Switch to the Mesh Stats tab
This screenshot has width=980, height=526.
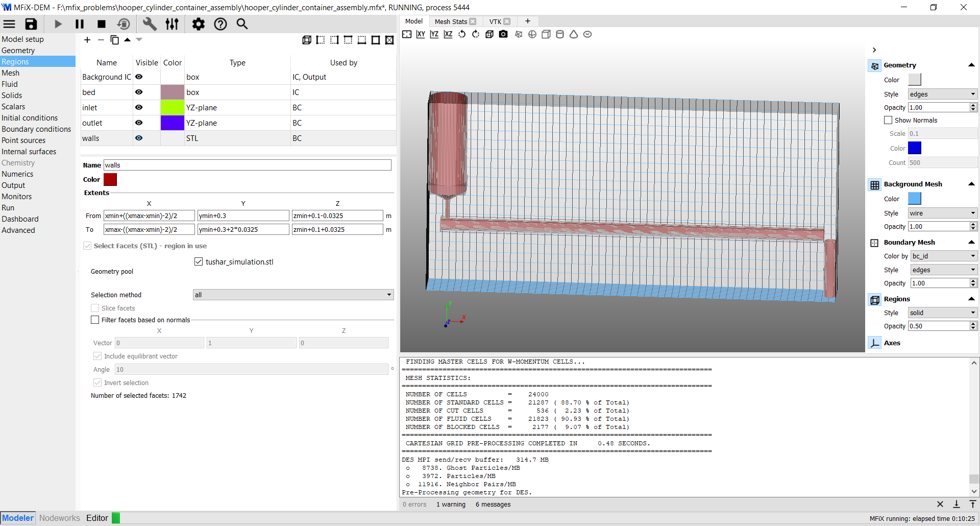tap(450, 21)
